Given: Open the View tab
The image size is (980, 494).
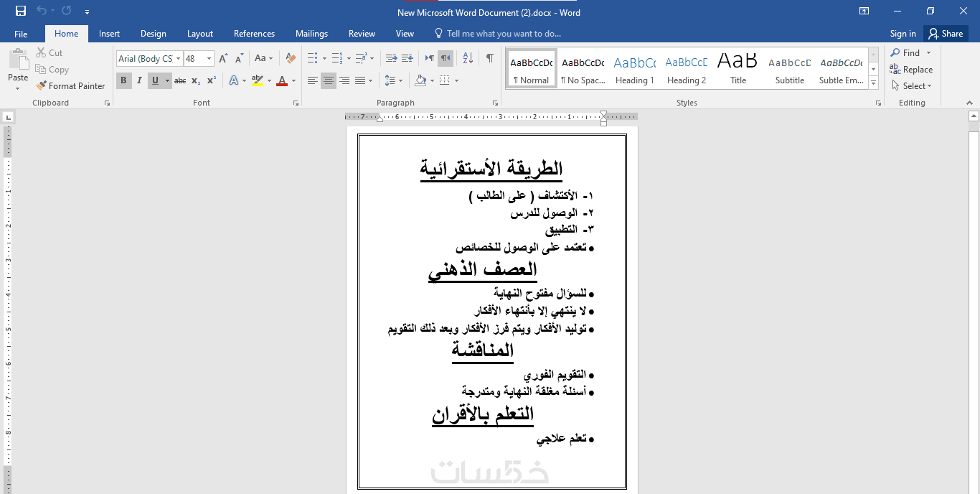Looking at the screenshot, I should (405, 34).
